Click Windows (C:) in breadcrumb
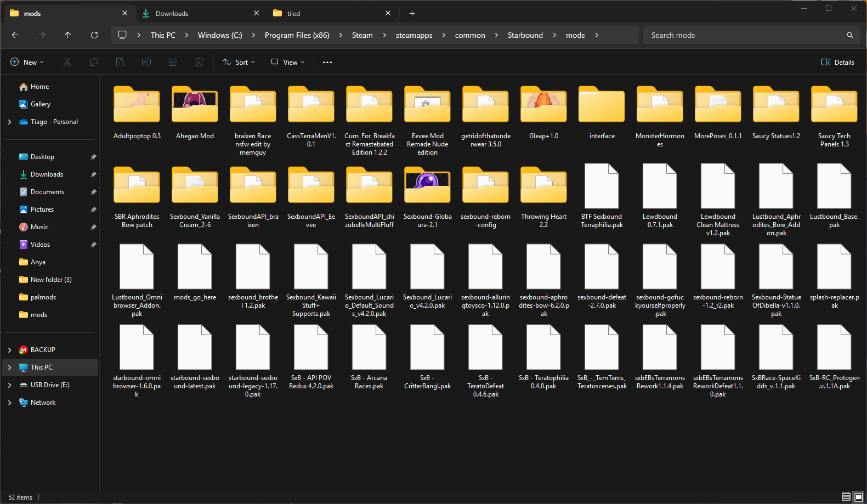This screenshot has width=867, height=504. pos(220,35)
